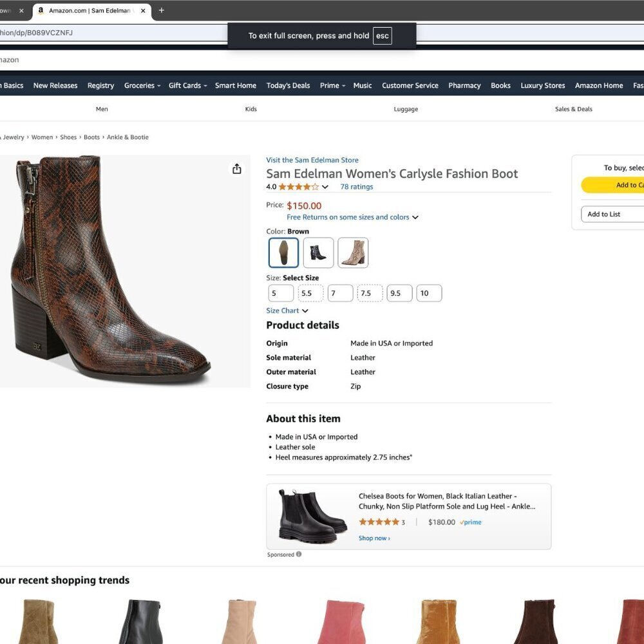Click the Sponsored info icon
This screenshot has height=644, width=644.
[x=299, y=554]
